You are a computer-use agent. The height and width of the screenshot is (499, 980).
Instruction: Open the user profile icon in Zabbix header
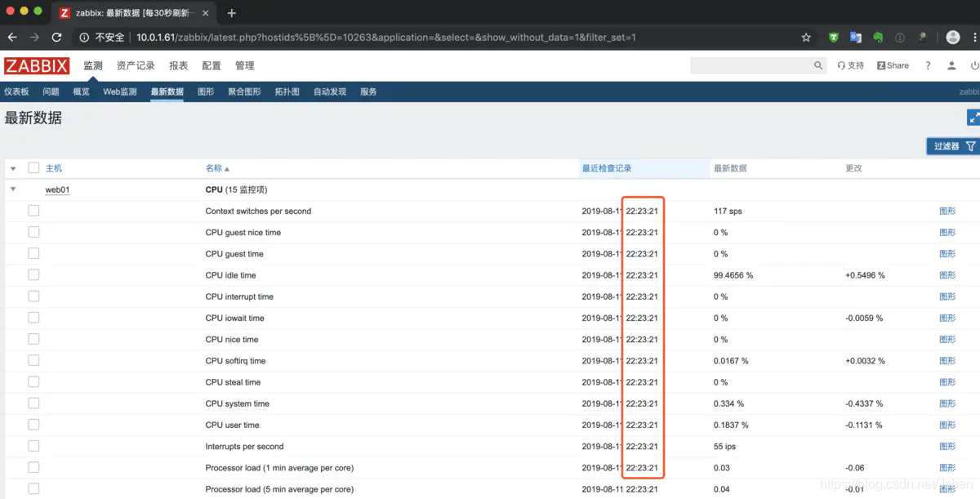tap(951, 66)
